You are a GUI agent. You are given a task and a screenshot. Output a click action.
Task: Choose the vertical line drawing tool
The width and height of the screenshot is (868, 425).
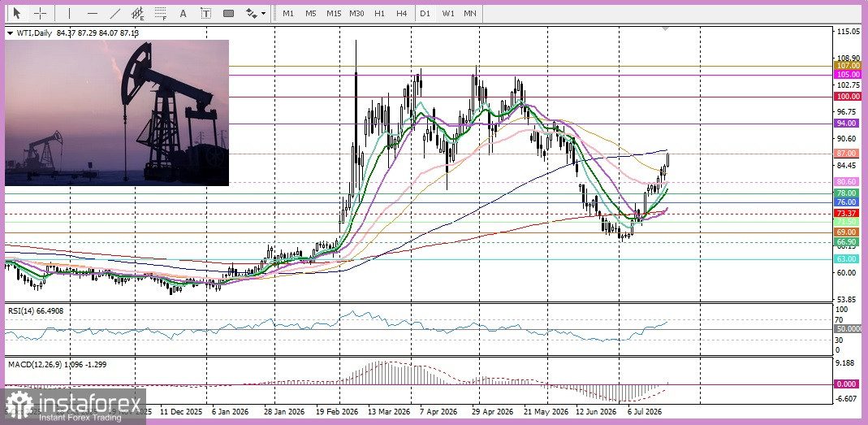click(x=69, y=13)
